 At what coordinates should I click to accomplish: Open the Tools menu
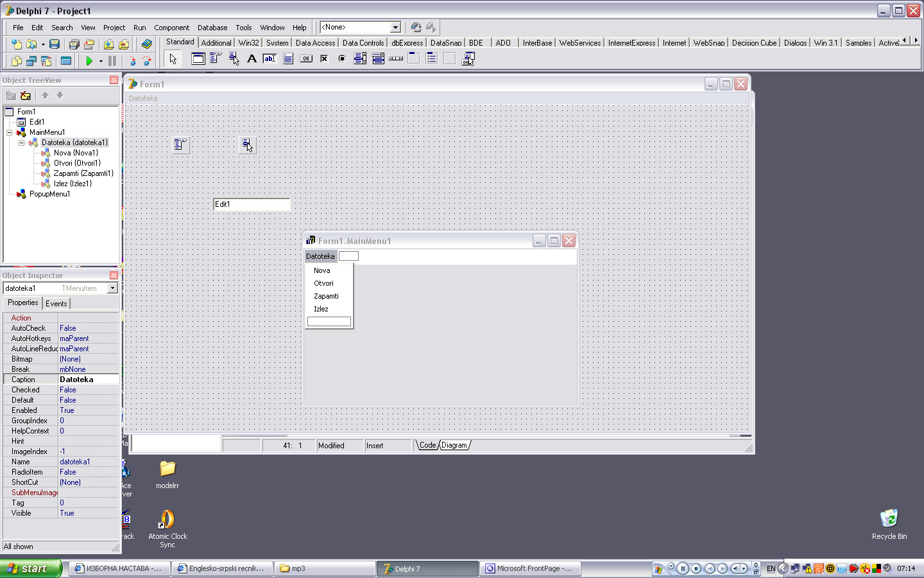[243, 28]
